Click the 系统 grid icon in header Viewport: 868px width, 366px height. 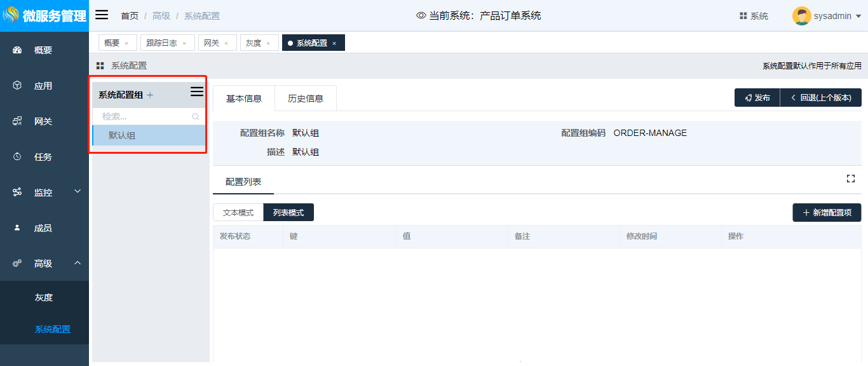point(743,16)
